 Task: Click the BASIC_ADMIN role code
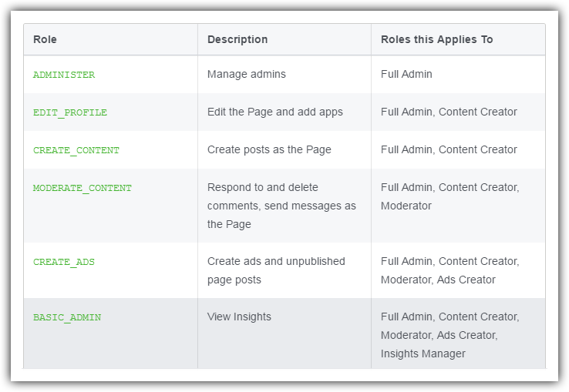(67, 317)
